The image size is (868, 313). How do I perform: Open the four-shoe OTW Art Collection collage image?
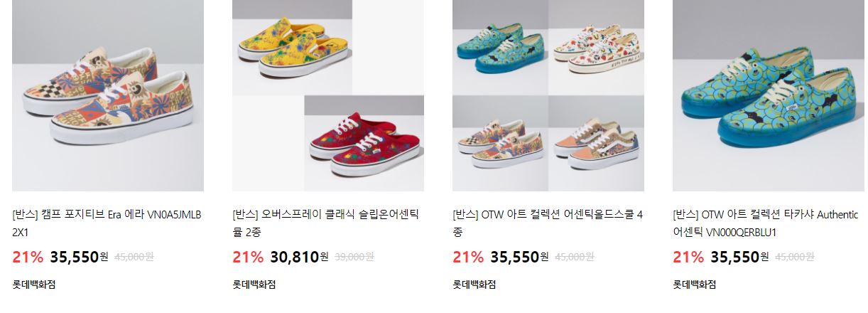point(548,95)
